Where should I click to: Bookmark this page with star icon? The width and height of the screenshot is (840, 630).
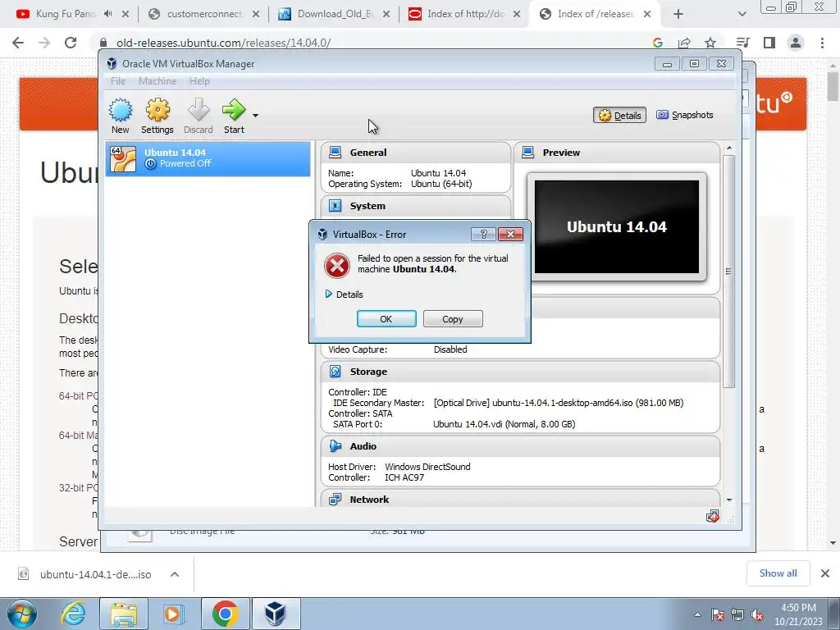pyautogui.click(x=710, y=43)
